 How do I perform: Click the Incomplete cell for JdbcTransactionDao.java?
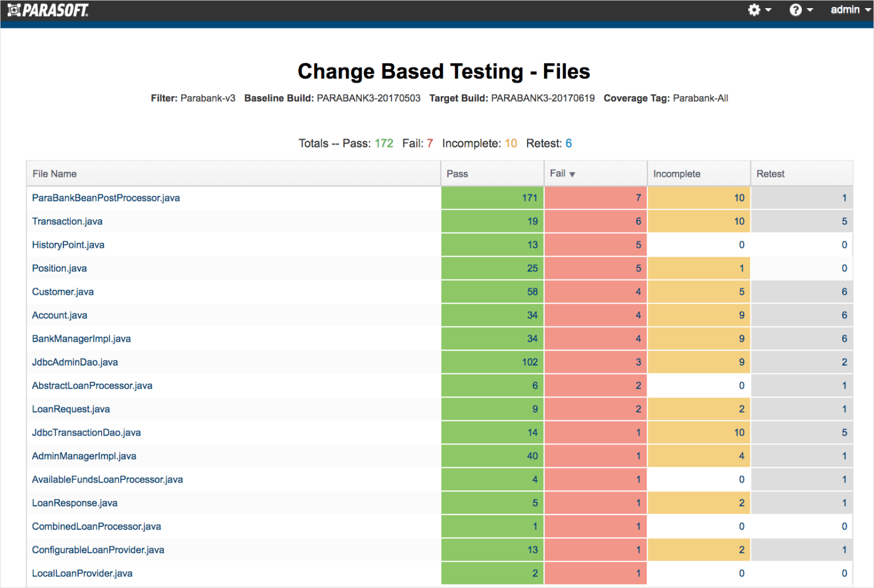tap(699, 432)
